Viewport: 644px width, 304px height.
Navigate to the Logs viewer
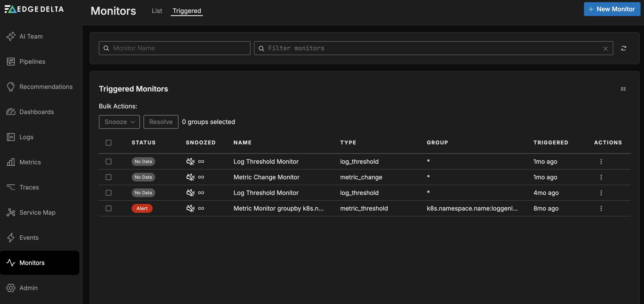pos(26,137)
